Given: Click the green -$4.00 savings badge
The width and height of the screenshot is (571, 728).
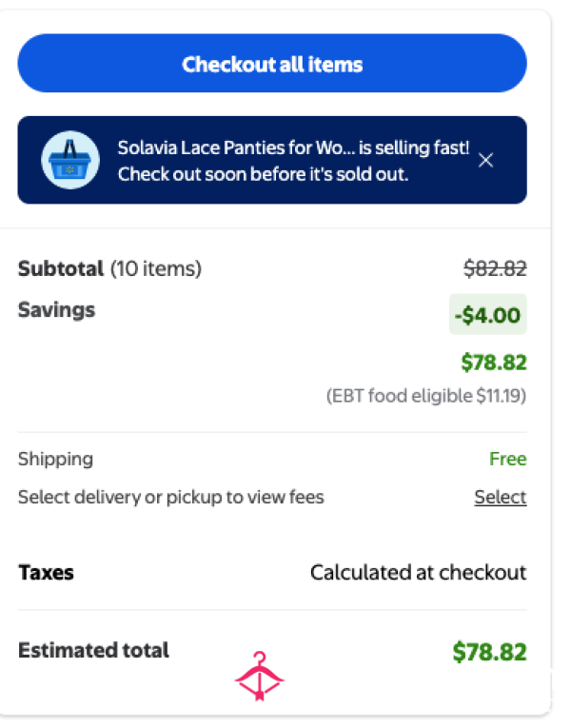Looking at the screenshot, I should tap(488, 314).
